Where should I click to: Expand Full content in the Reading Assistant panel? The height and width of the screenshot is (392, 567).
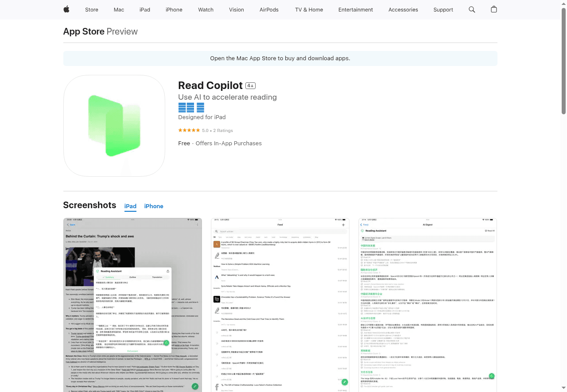coord(132,351)
